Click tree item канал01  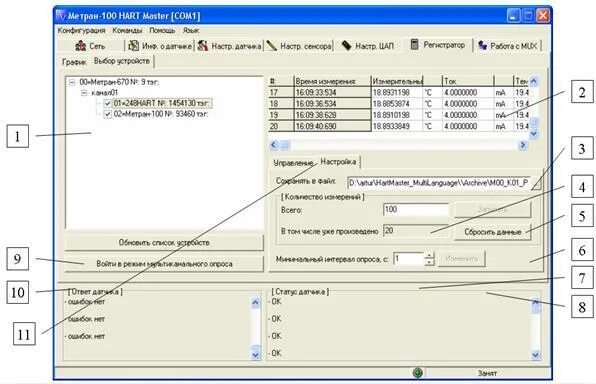tap(105, 92)
